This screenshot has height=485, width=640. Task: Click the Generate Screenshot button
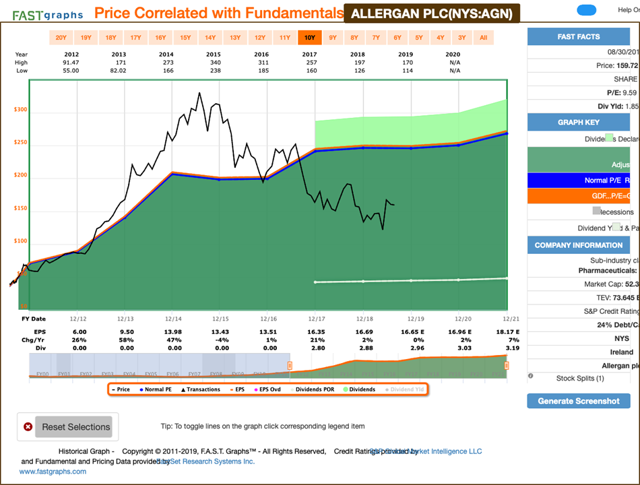coord(578,401)
